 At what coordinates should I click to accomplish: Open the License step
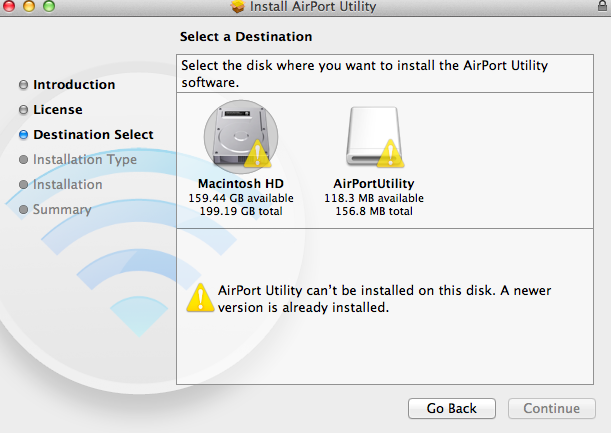[57, 110]
